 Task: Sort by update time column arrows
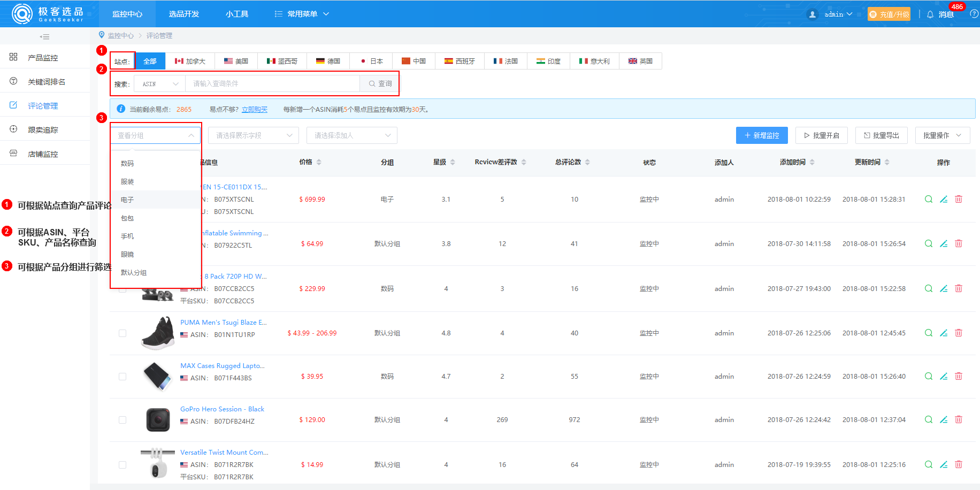887,162
